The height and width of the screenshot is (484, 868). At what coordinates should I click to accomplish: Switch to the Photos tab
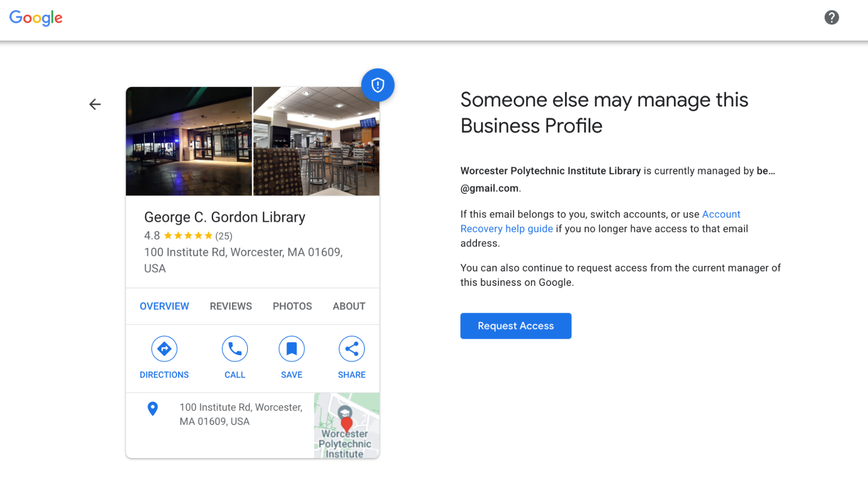pyautogui.click(x=292, y=306)
